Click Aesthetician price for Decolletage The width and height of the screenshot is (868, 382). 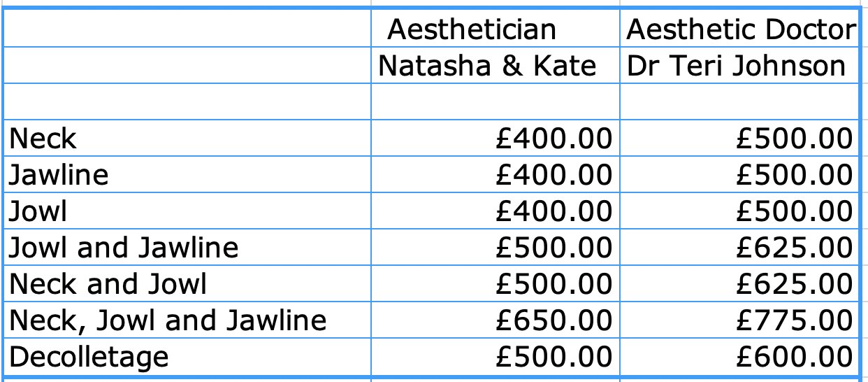(x=553, y=357)
